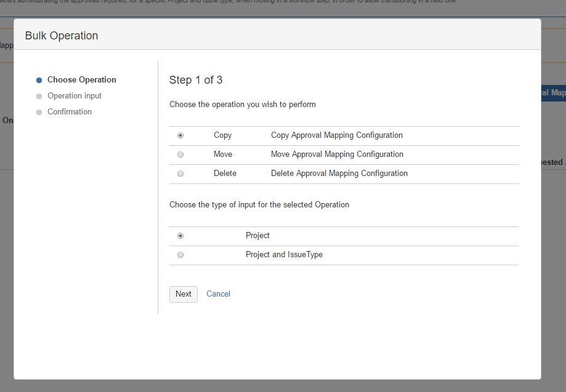Cancel the bulk operation dialog
This screenshot has width=566, height=392.
click(218, 294)
